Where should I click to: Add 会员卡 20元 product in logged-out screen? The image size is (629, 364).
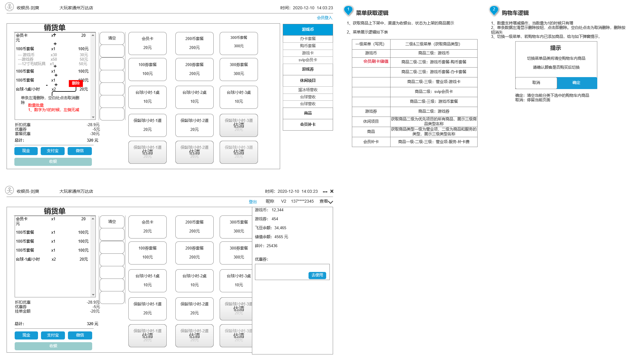(x=147, y=43)
